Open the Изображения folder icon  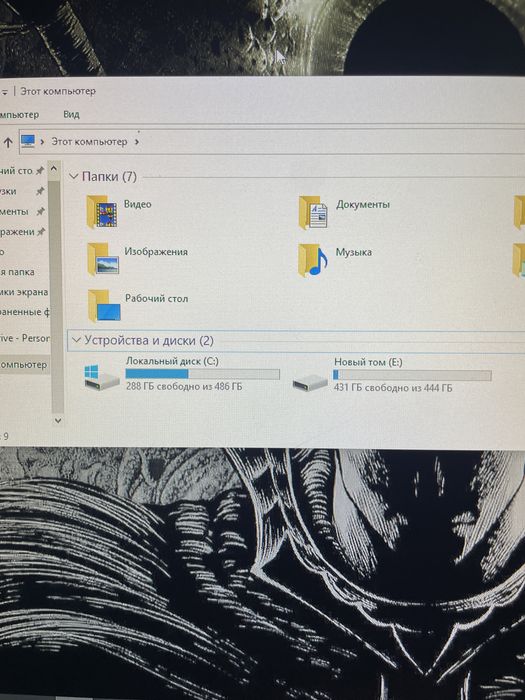(x=103, y=259)
